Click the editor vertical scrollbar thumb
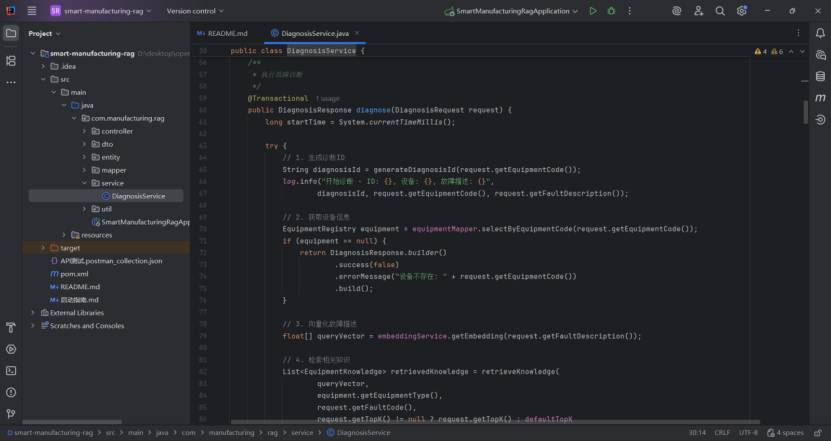This screenshot has width=831, height=442. tap(806, 111)
